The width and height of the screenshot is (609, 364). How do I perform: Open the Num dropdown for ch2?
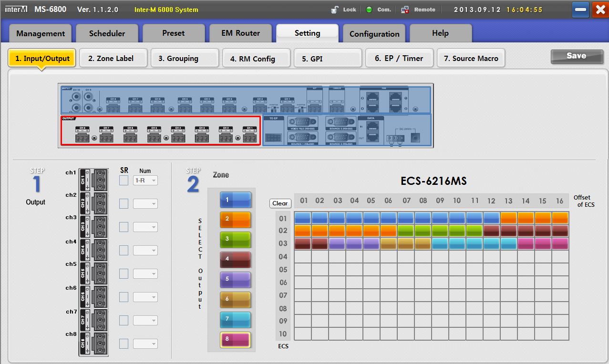point(145,204)
